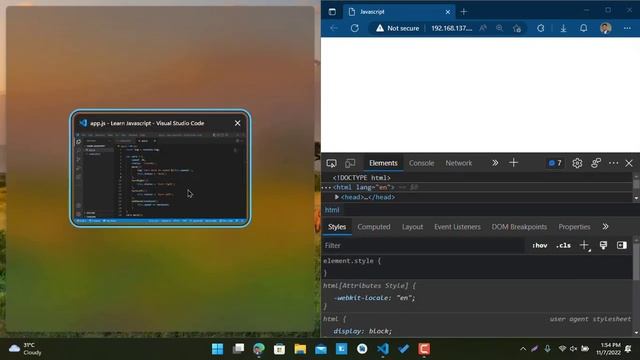Open DevTools customize ellipsis menu
Screen dimensions: 640x360
613,163
